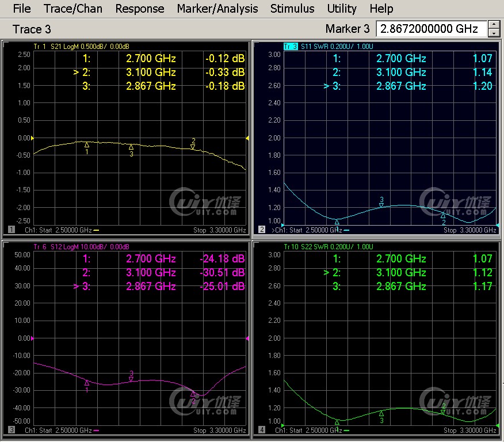
Task: Click the Marker 3 frequency input field
Action: point(432,29)
